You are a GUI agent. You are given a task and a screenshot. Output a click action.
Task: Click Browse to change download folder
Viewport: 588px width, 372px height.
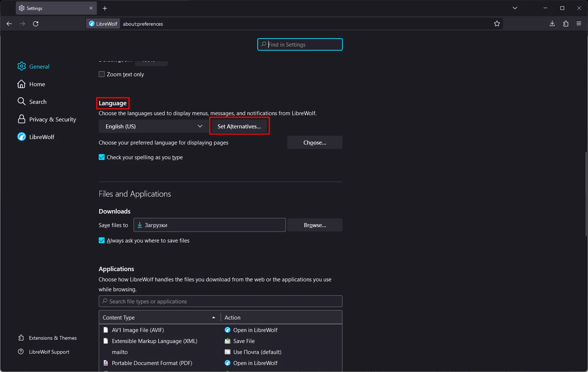(x=315, y=225)
